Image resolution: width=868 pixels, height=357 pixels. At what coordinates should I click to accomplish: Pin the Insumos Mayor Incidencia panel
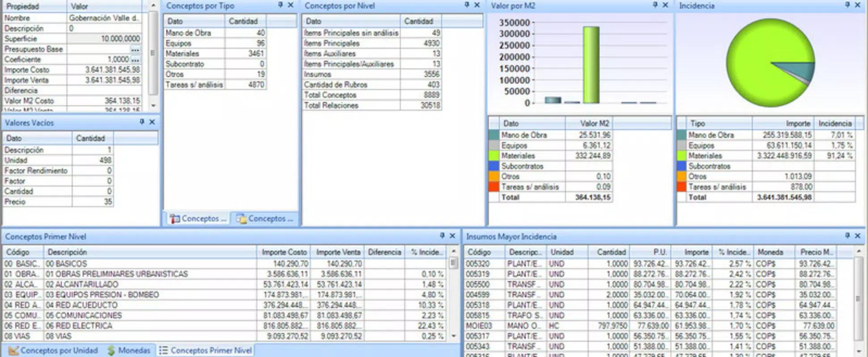[847, 236]
